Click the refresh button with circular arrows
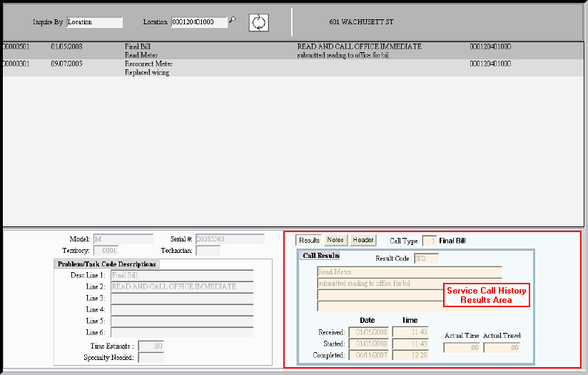The width and height of the screenshot is (588, 375). point(258,23)
